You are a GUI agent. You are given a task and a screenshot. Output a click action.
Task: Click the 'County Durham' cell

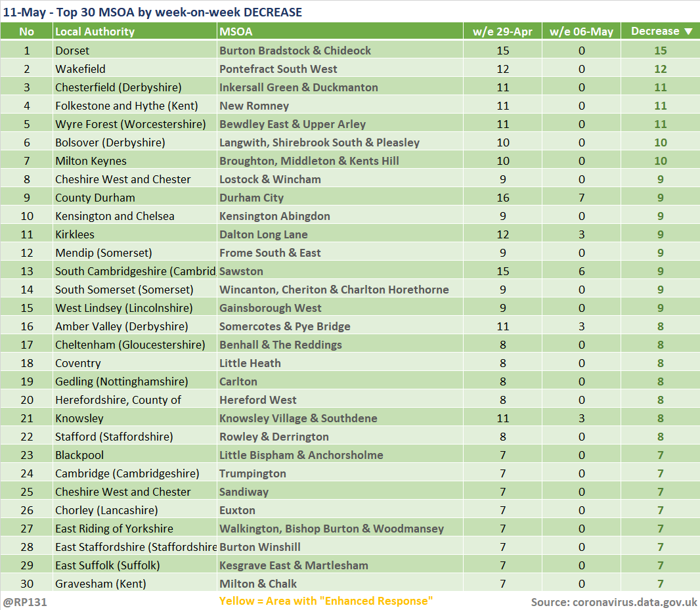coord(135,198)
